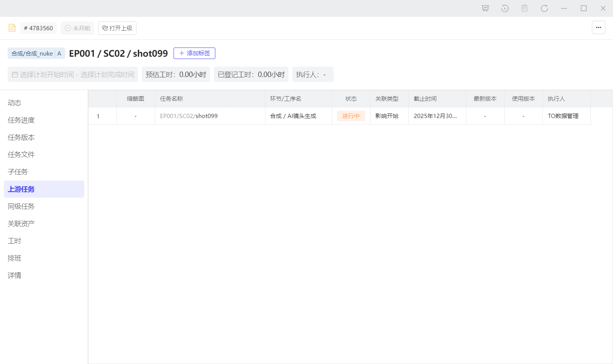Click the clipboard icon in title bar

click(524, 8)
